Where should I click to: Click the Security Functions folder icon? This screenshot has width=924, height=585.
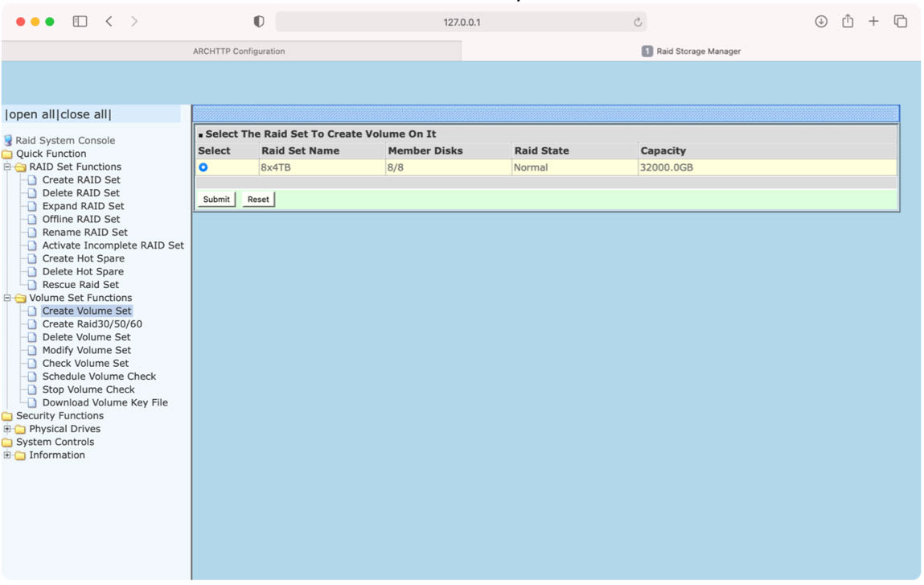pyautogui.click(x=7, y=415)
